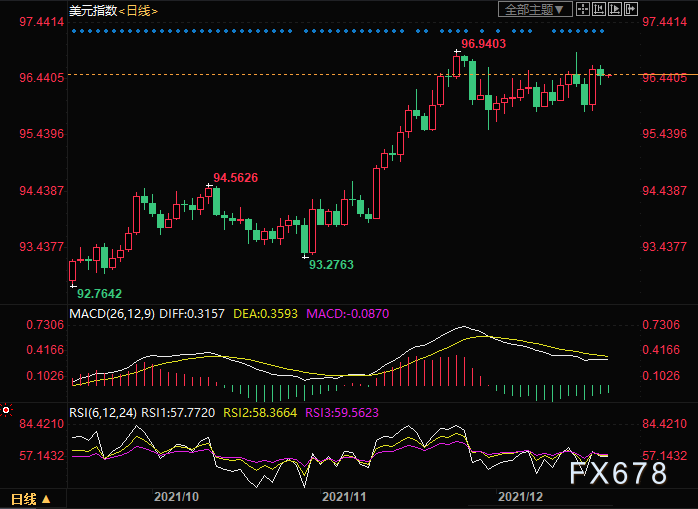
Task: Click the RSI3:59.5623 value
Action: click(x=342, y=413)
